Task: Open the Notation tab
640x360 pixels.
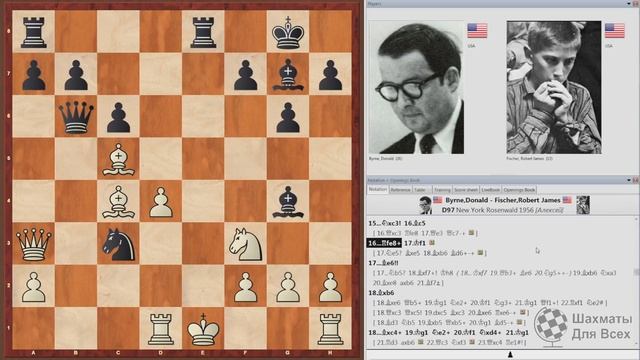Action: pos(378,190)
